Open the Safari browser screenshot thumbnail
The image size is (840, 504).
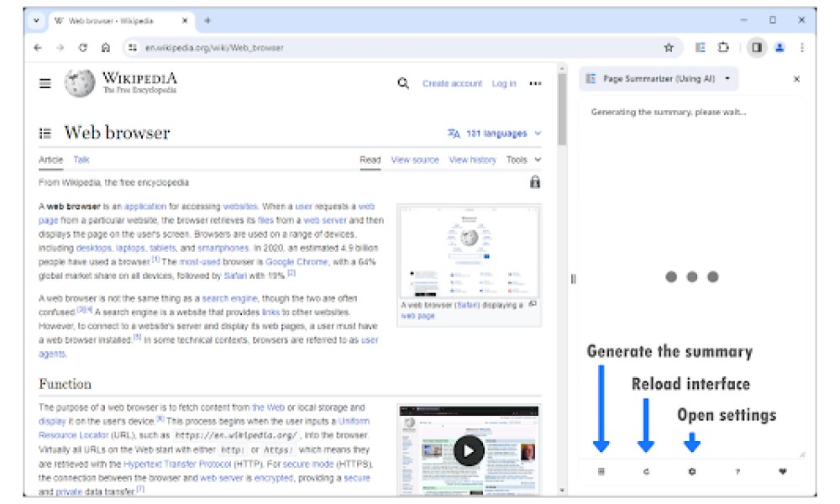pyautogui.click(x=469, y=250)
